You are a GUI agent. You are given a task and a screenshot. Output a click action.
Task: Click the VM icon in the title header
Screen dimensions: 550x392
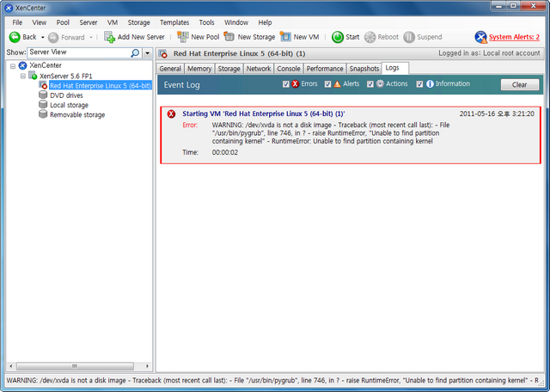pos(163,54)
